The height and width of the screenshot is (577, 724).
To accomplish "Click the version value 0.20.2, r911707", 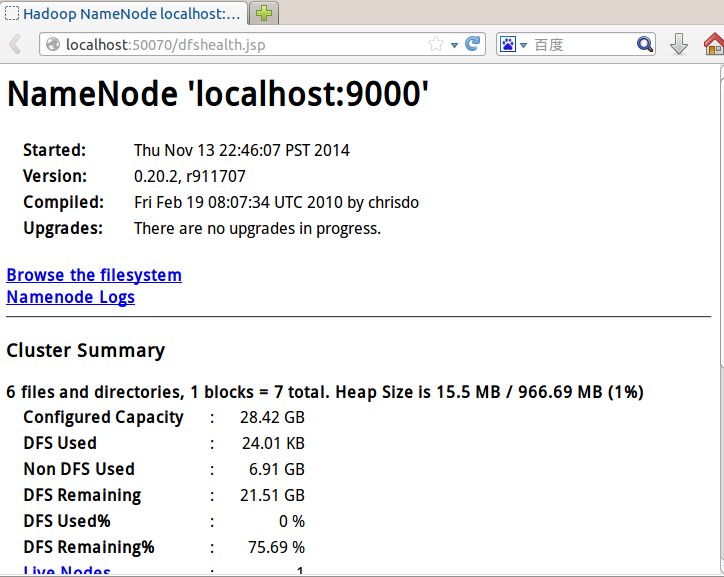I will [190, 176].
